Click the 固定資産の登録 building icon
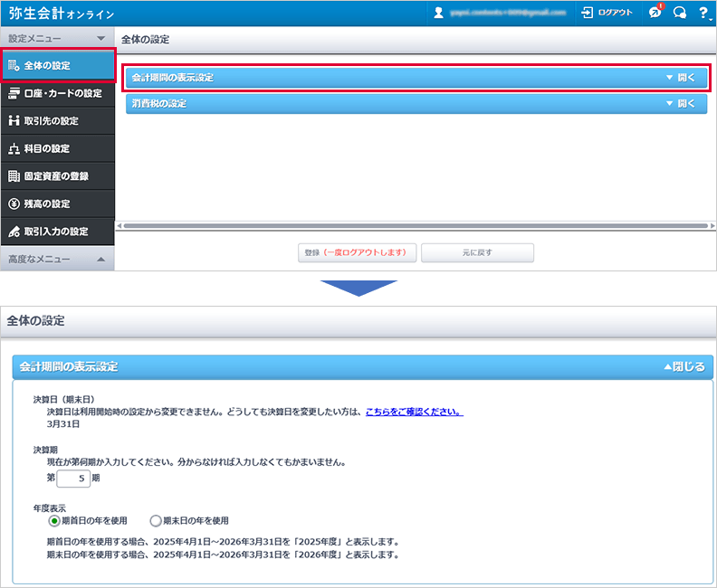 point(14,176)
